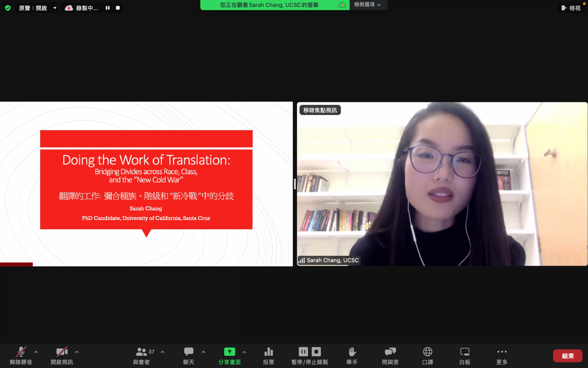Expand the audio options arrow beside microphone
Screen dimensions: 588x368
36,352
